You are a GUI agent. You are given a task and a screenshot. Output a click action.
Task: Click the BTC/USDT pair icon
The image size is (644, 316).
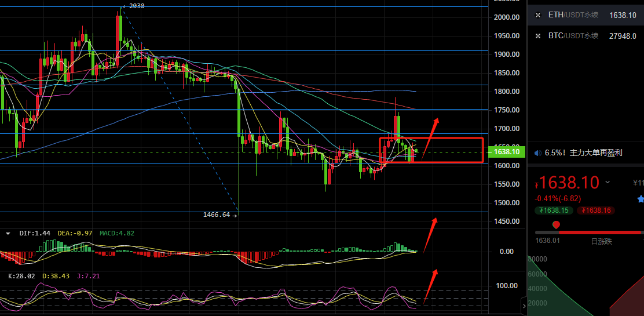[538, 36]
